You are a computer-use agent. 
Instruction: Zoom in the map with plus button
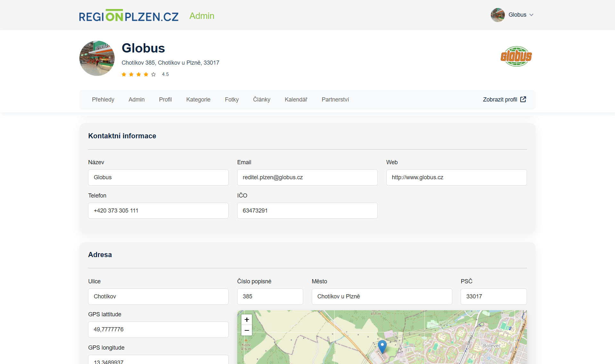(247, 320)
